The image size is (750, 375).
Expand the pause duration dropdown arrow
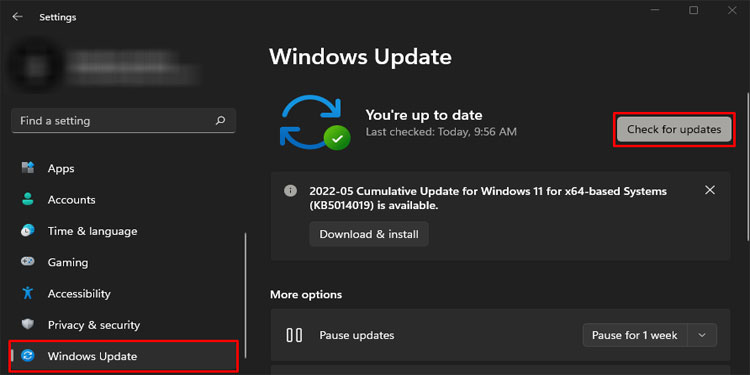(702, 335)
